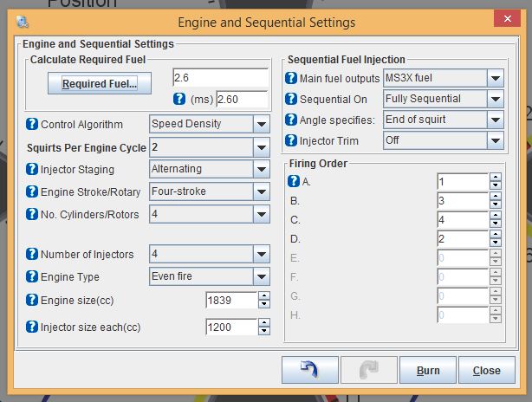532x402 pixels.
Task: Open the Injector Trim dropdown
Action: click(496, 140)
